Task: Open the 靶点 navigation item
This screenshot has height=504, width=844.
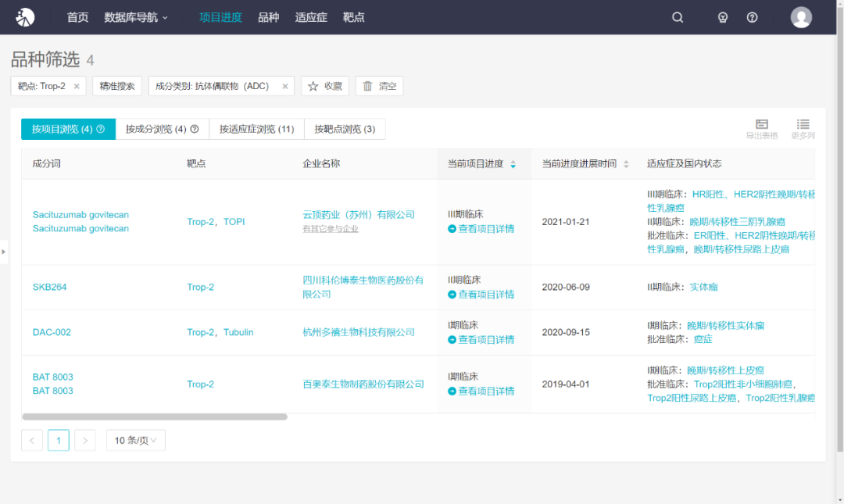Action: 354,17
